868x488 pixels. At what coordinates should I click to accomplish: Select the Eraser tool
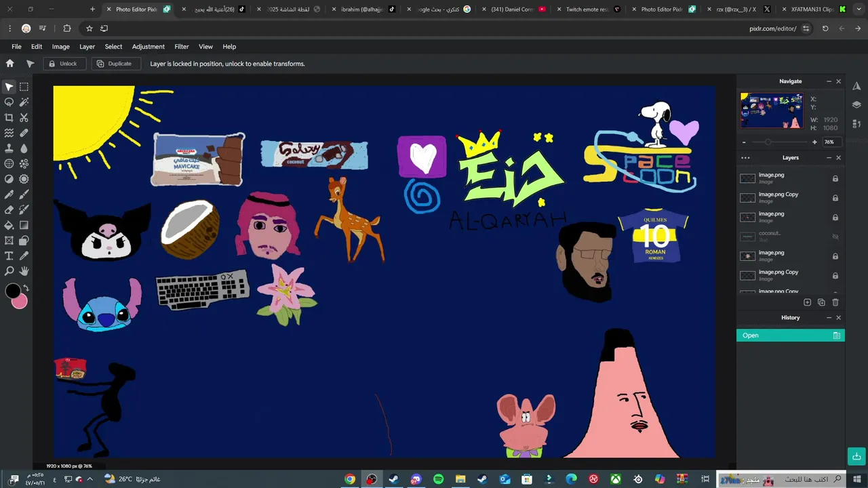(x=9, y=209)
